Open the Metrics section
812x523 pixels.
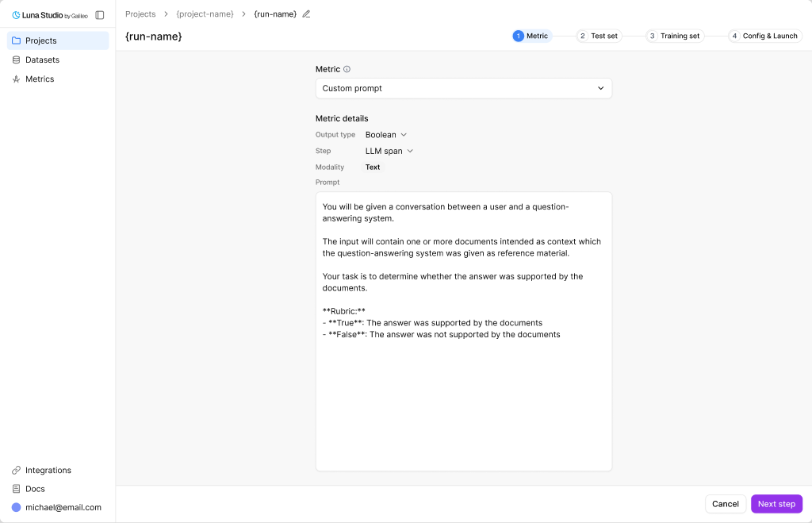pos(58,79)
